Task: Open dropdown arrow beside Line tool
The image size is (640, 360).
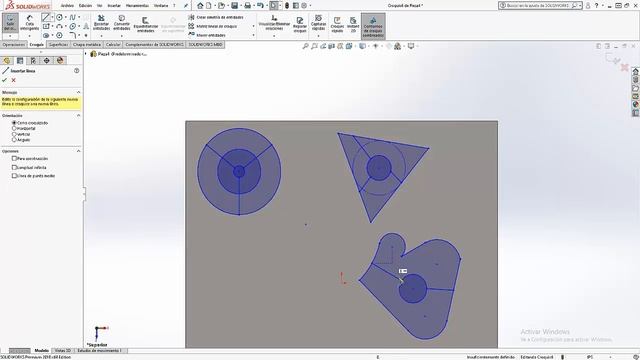Action: click(x=52, y=17)
